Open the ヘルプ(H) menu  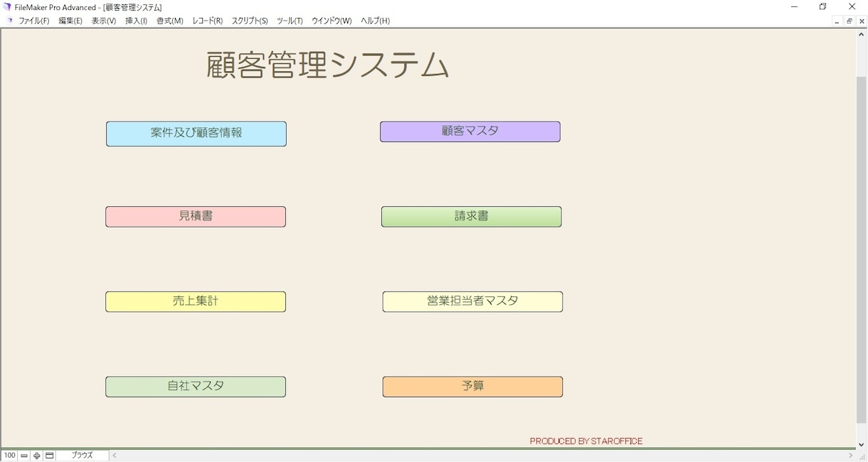point(375,21)
